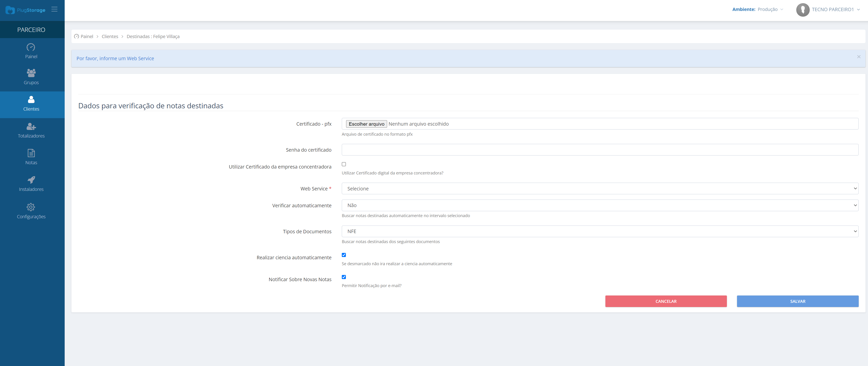Open the Configurações gear icon
This screenshot has height=366, width=868.
pyautogui.click(x=31, y=207)
